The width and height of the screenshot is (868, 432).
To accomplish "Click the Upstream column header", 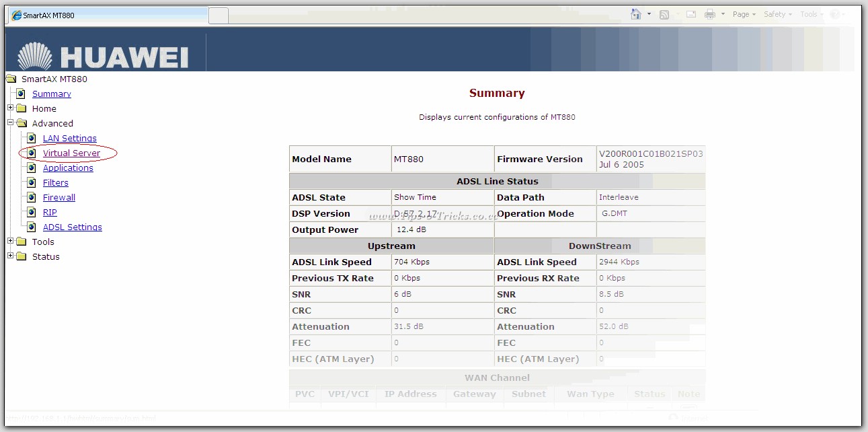I will click(391, 246).
